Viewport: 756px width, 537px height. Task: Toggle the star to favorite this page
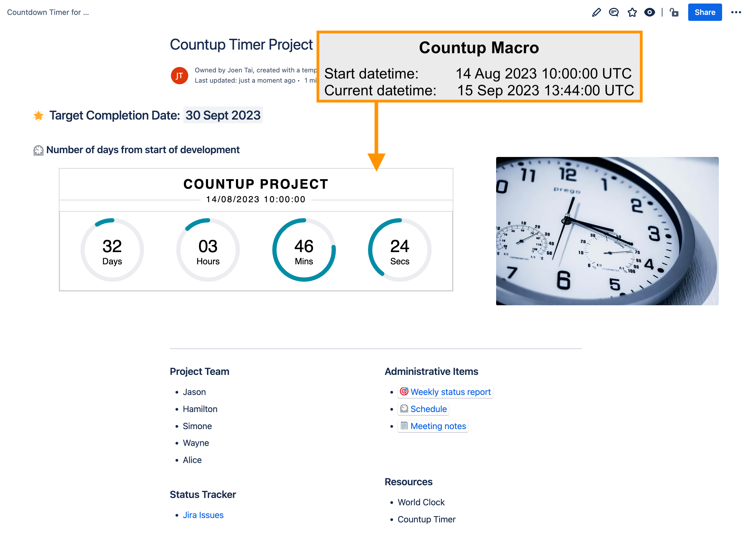point(632,12)
